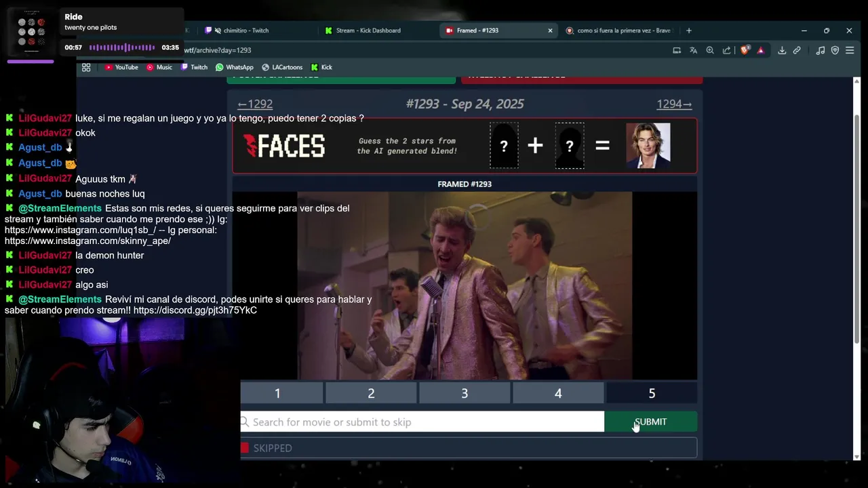Open the music note media control icon
Image resolution: width=868 pixels, height=488 pixels.
821,50
